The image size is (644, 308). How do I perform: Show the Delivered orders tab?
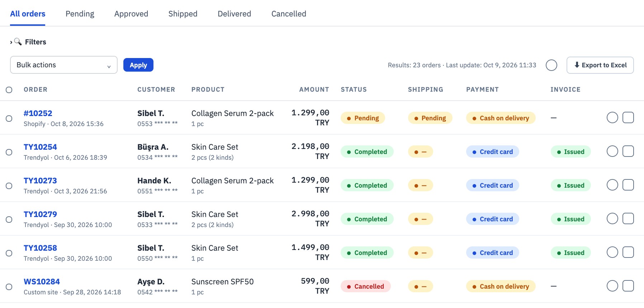coord(235,14)
